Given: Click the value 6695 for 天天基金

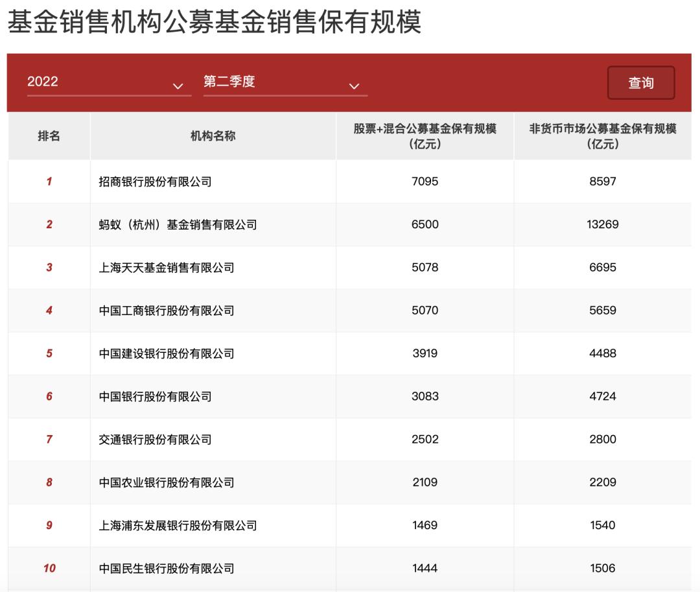Looking at the screenshot, I should (603, 267).
